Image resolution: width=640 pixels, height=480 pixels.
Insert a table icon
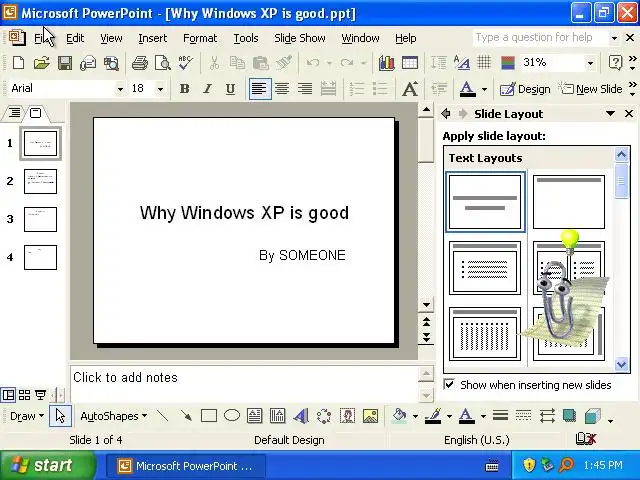[x=410, y=63]
